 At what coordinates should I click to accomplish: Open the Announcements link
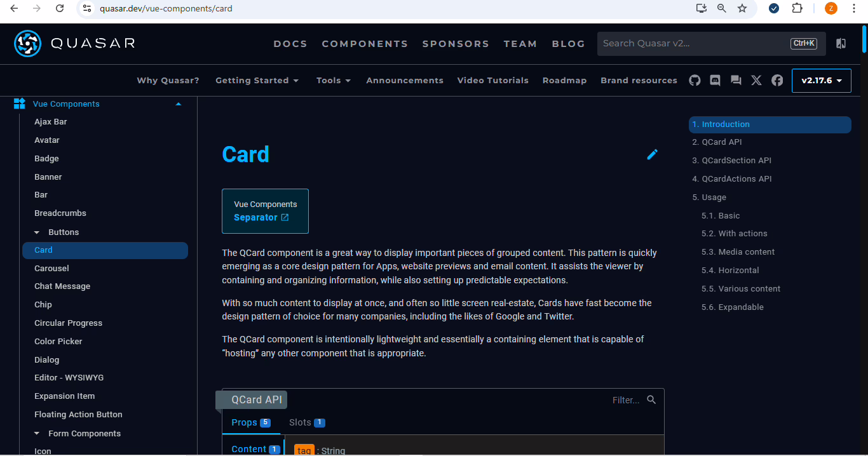[x=405, y=80]
